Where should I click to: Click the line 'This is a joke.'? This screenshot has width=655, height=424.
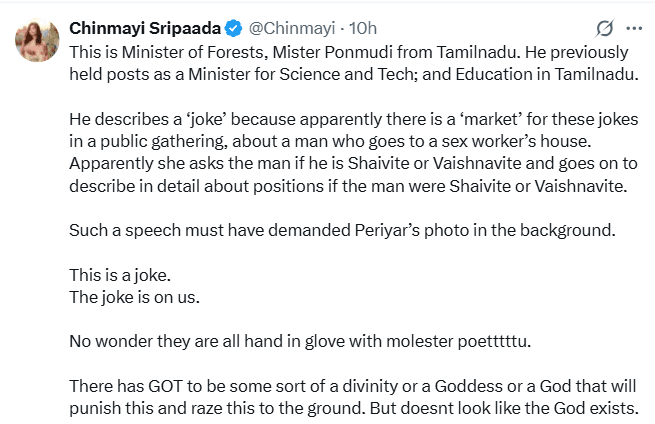point(120,275)
